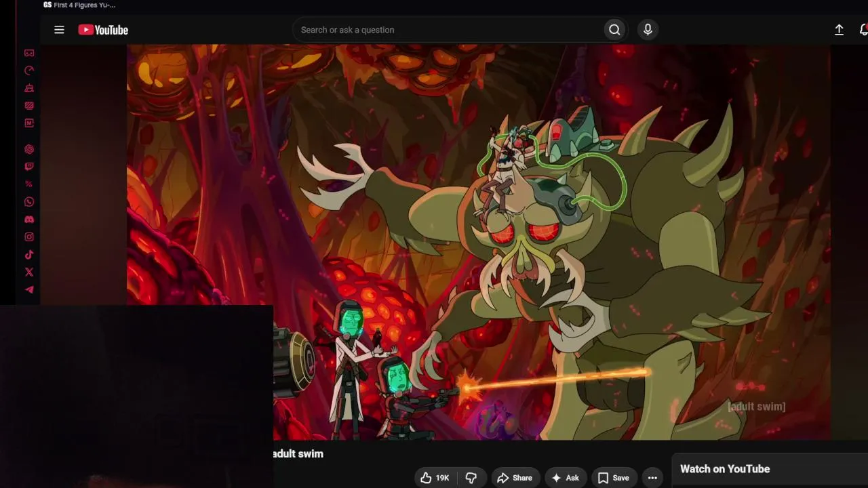Image resolution: width=868 pixels, height=488 pixels.
Task: Click the percent sign sidebar icon
Action: 29,184
